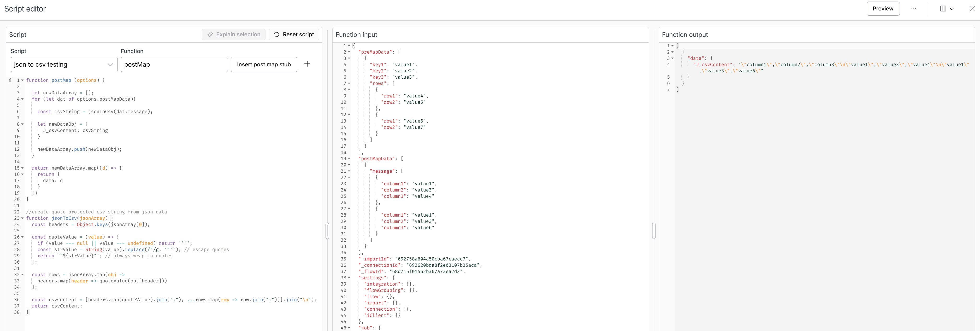The height and width of the screenshot is (331, 980).
Task: Fold the data object in Function output
Action: pyautogui.click(x=673, y=58)
